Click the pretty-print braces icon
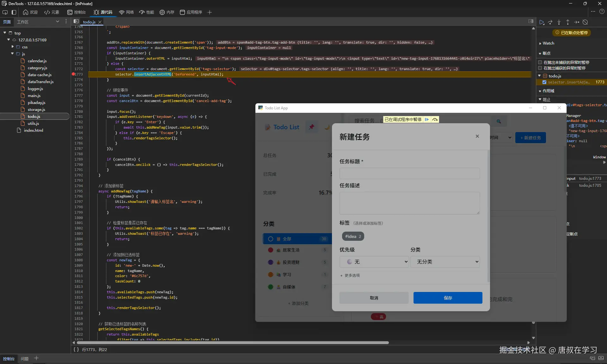Image resolution: width=607 pixels, height=364 pixels. point(76,349)
